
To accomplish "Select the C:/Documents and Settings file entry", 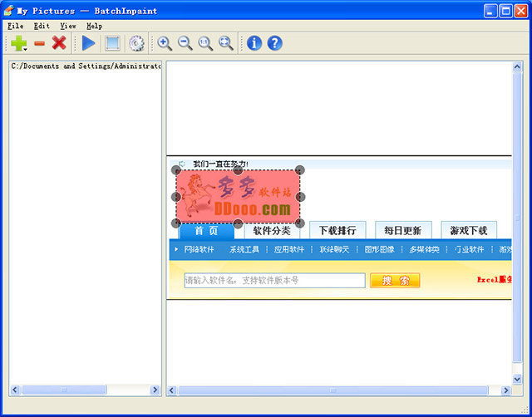I will (x=86, y=66).
